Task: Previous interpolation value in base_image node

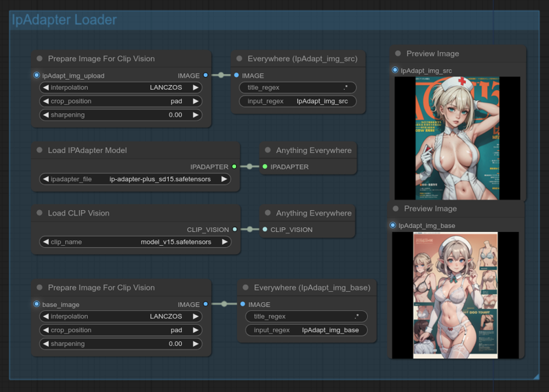Action: pos(46,316)
